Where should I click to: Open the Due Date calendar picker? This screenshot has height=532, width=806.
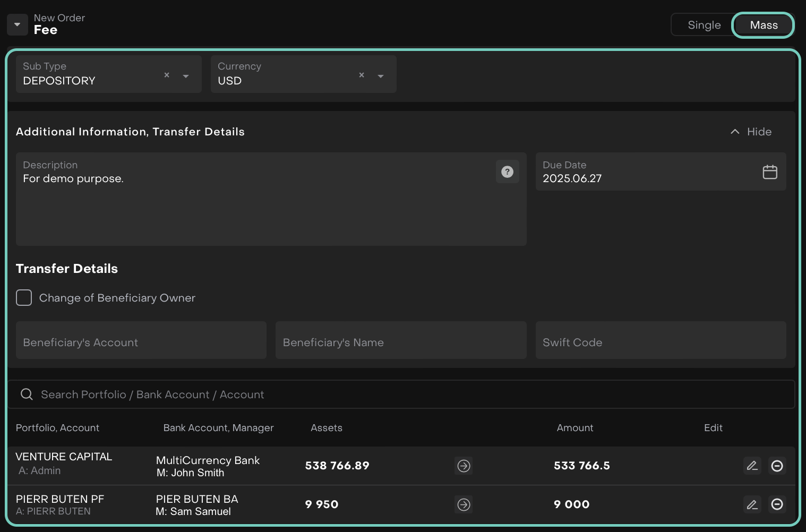(x=769, y=172)
